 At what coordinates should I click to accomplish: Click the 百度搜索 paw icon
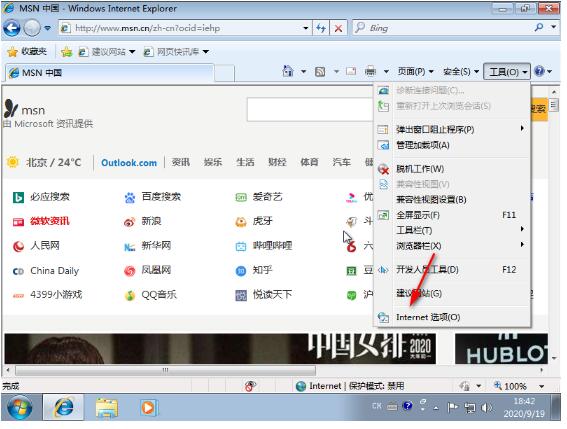click(129, 197)
